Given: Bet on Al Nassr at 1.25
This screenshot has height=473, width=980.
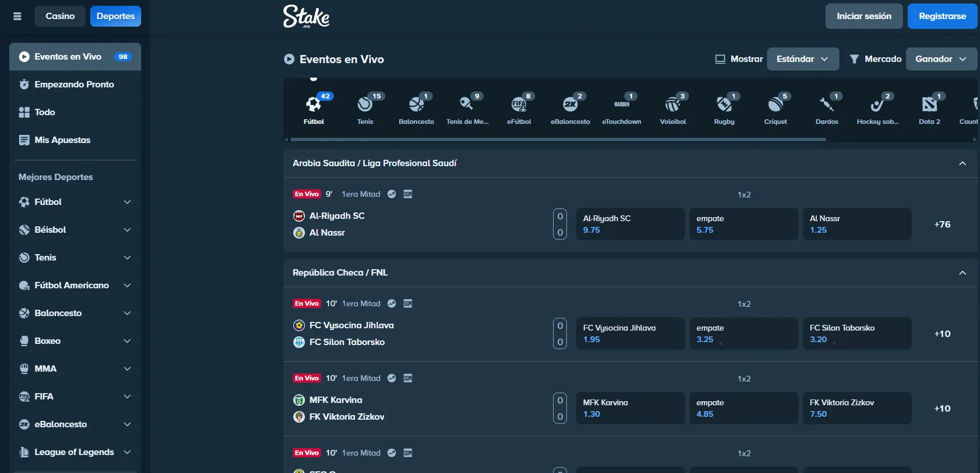Looking at the screenshot, I should pos(857,224).
